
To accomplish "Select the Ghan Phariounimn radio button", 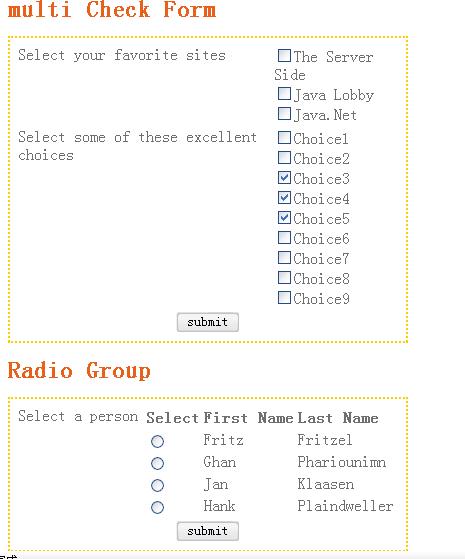I will [x=157, y=463].
